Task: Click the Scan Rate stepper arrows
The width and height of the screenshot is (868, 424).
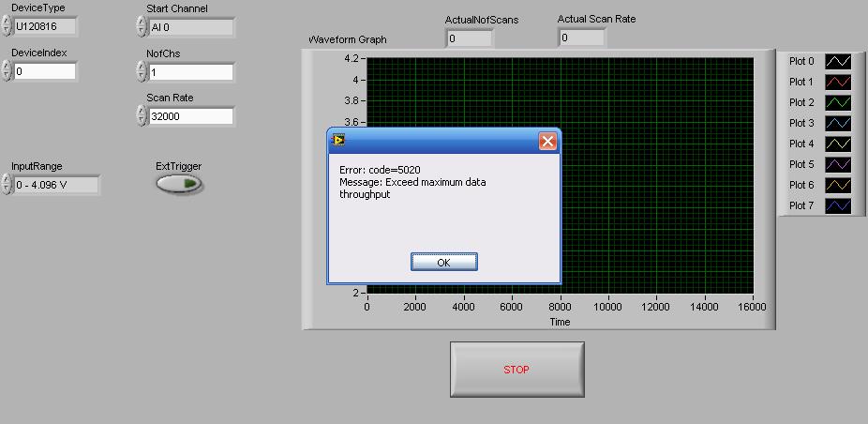Action: (142, 116)
